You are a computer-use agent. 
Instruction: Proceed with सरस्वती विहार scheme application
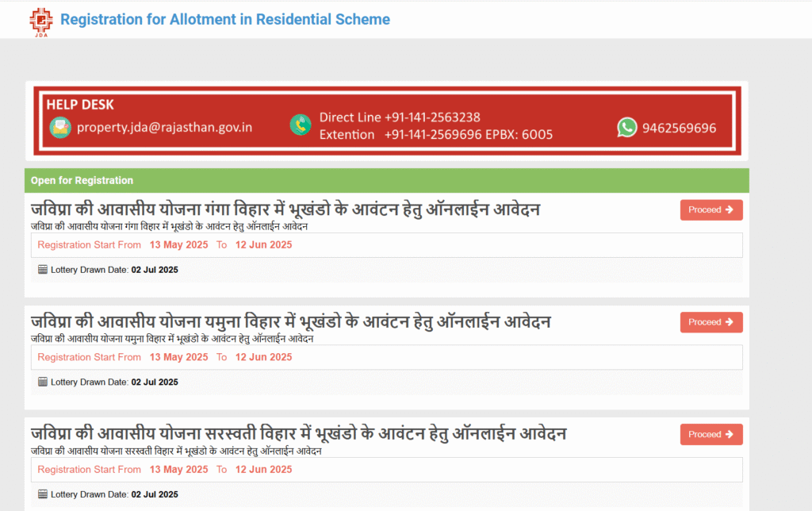[x=711, y=435]
